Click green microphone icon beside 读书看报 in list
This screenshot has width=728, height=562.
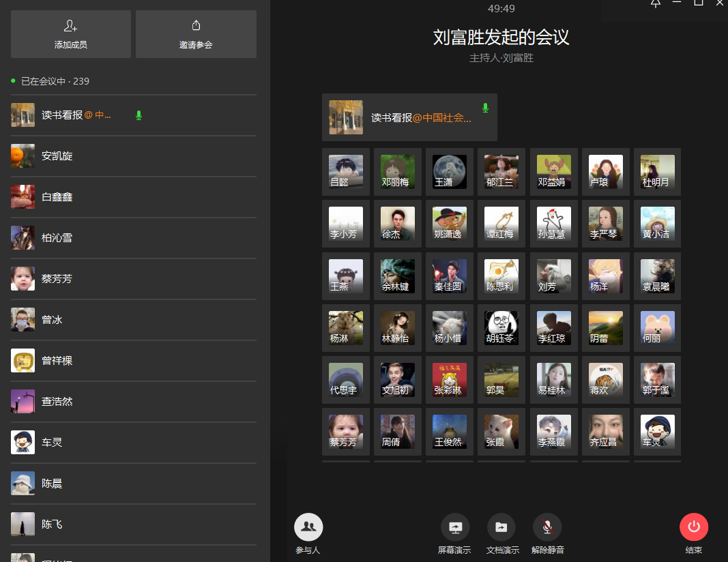click(x=139, y=115)
